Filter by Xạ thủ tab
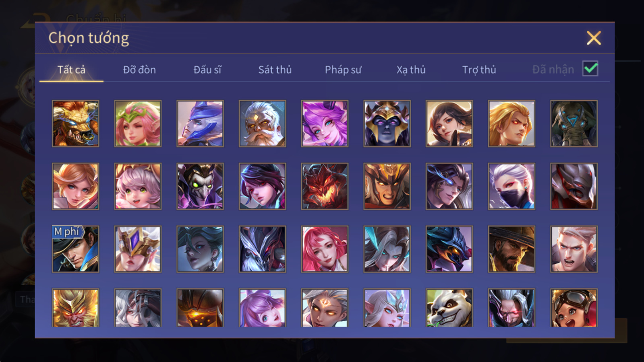Screen dimensions: 644x362 [411, 70]
